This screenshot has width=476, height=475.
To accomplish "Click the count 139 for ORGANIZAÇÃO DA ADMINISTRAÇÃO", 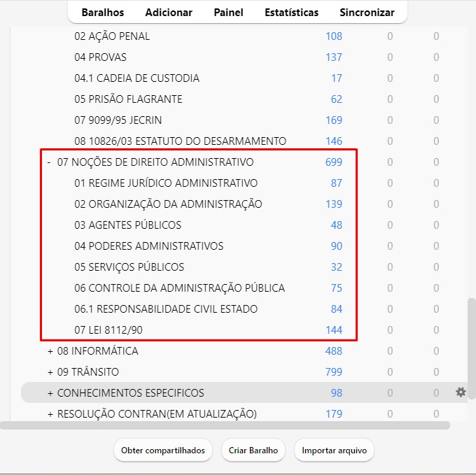I will point(334,204).
